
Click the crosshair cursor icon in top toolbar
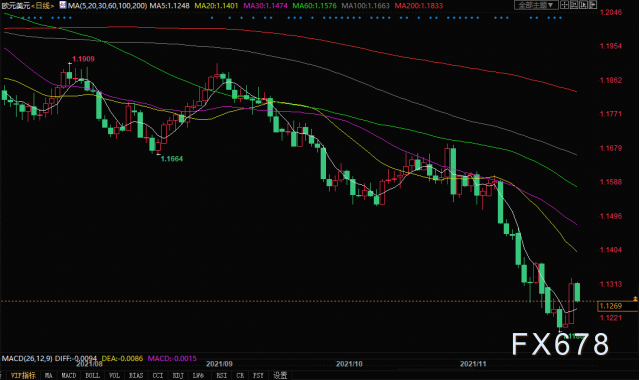tap(564, 5)
